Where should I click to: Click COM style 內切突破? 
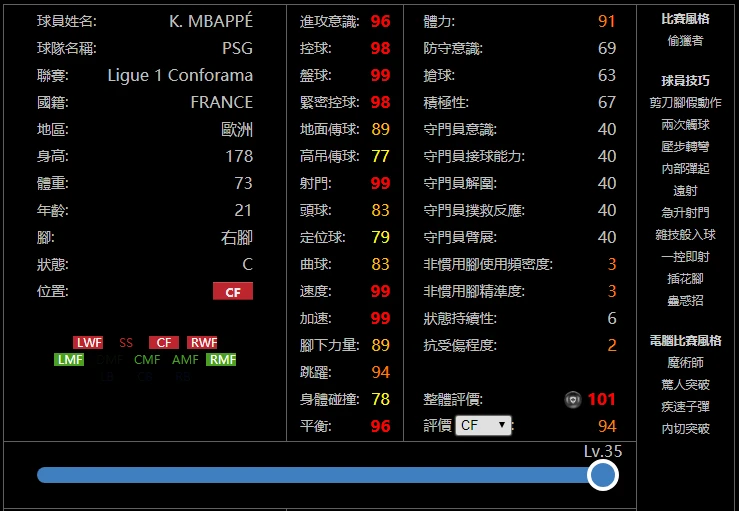[x=685, y=429]
